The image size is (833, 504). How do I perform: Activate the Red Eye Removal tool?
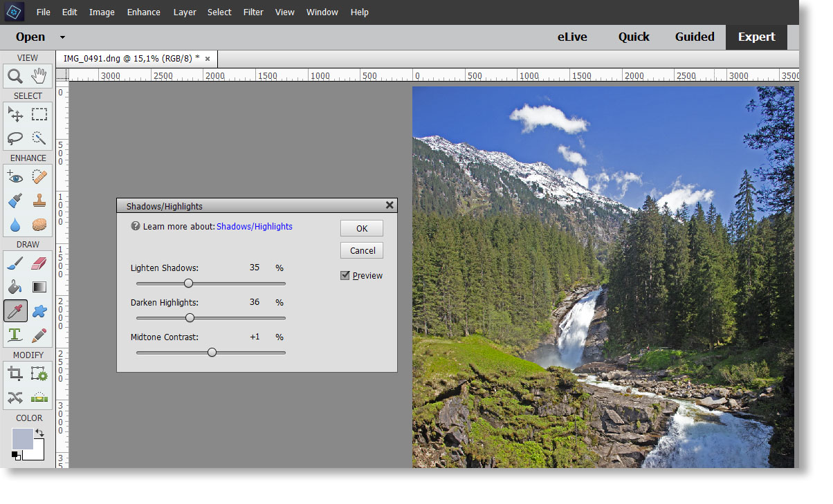pyautogui.click(x=15, y=177)
